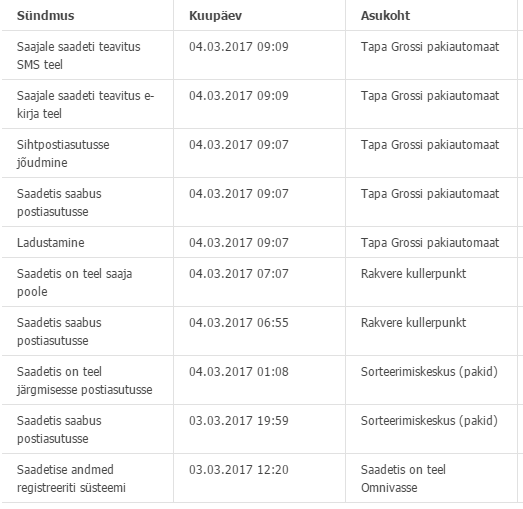Image resolution: width=523 pixels, height=509 pixels.
Task: Click the date 04.03.2017 01:08
Action: 239,372
